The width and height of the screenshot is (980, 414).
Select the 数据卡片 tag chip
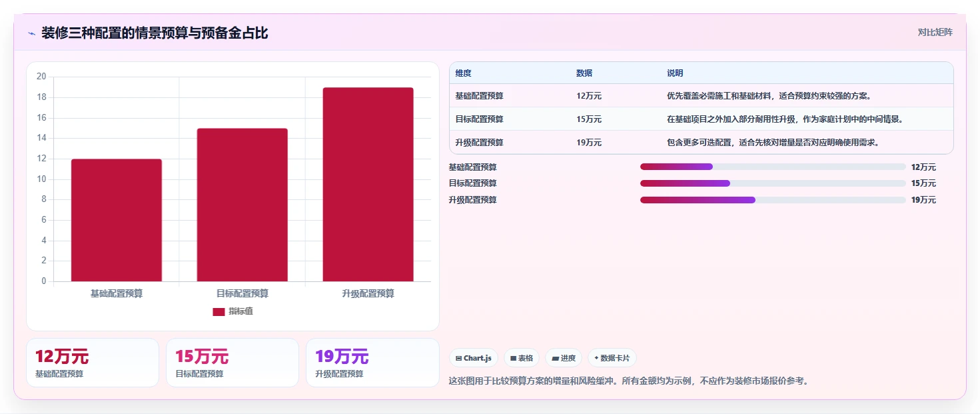tap(612, 358)
